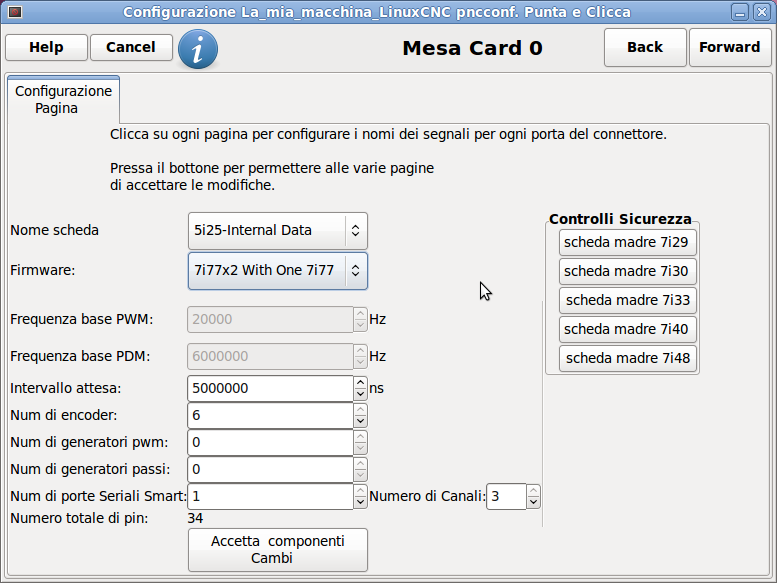Select the Configurazione Pagina tab
The image size is (777, 583).
pos(63,100)
